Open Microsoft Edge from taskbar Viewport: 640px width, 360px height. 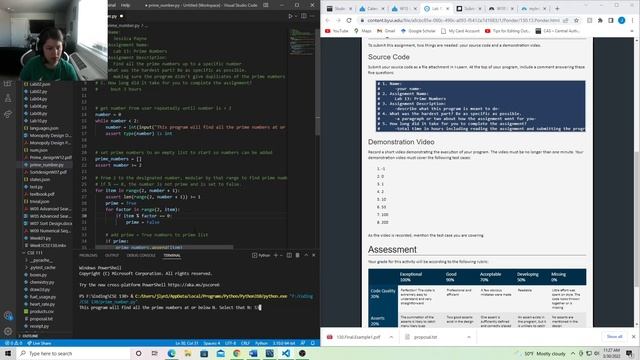click(171, 353)
